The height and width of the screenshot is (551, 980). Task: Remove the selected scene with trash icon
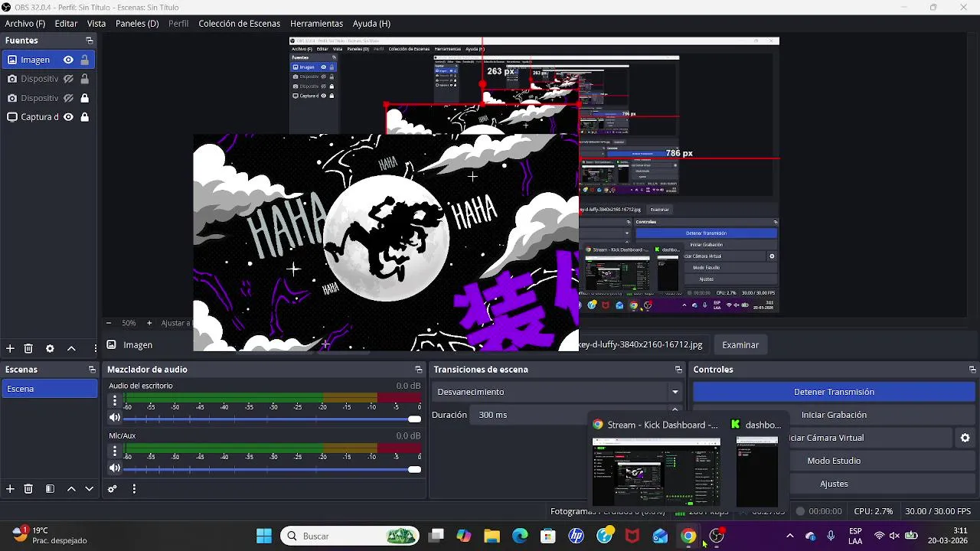[x=28, y=488]
